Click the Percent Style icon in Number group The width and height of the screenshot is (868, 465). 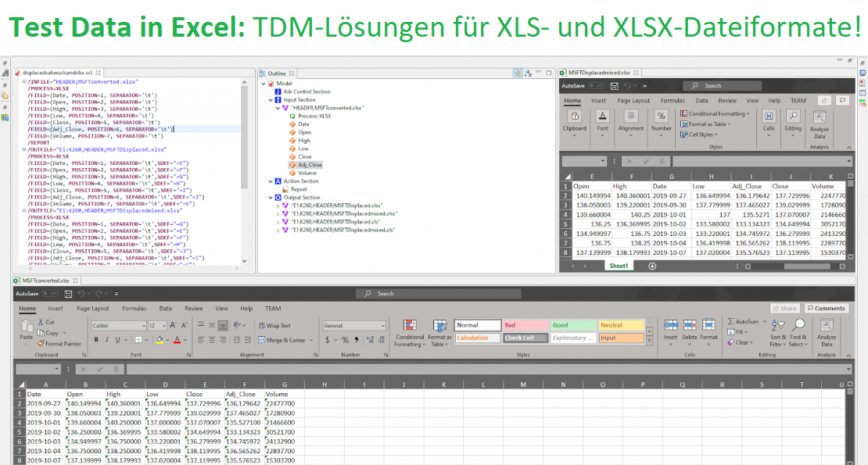(x=345, y=339)
